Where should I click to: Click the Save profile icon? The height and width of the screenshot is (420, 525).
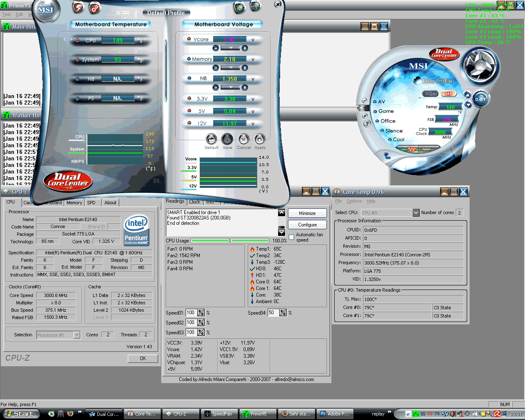click(x=227, y=139)
